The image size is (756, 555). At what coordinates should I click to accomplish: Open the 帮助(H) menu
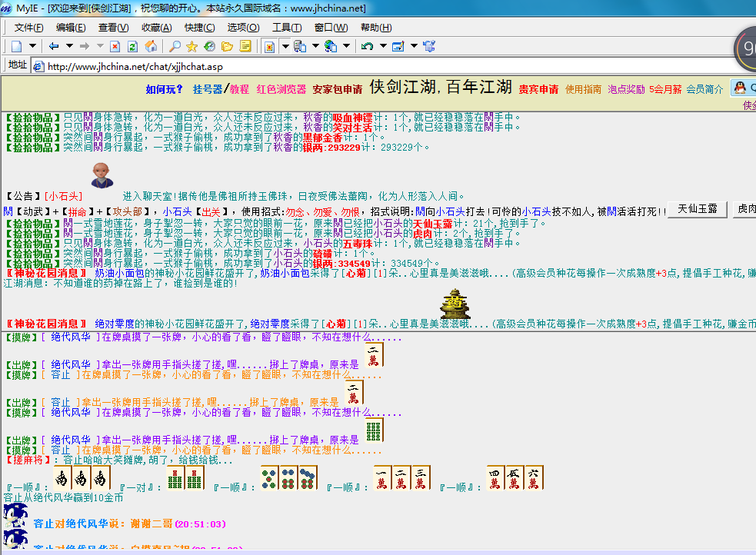click(377, 28)
